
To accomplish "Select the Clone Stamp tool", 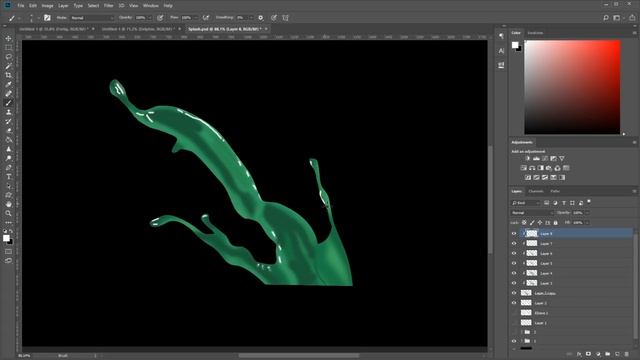I will point(8,112).
